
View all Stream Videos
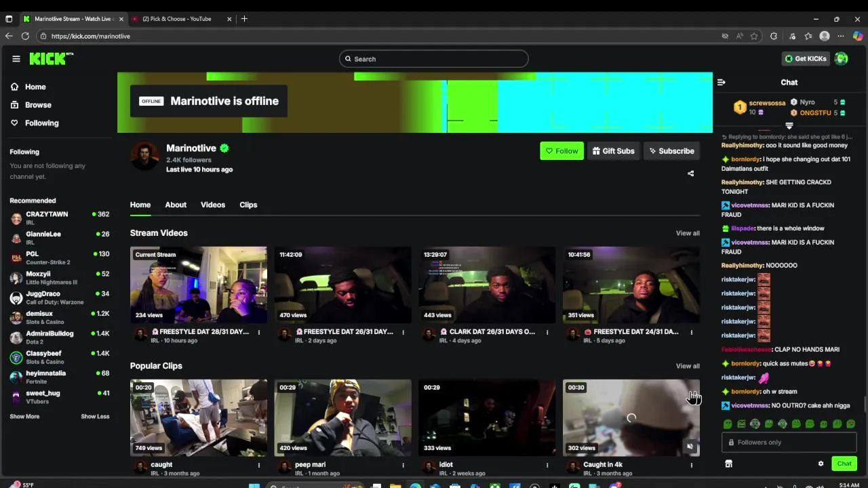point(688,233)
